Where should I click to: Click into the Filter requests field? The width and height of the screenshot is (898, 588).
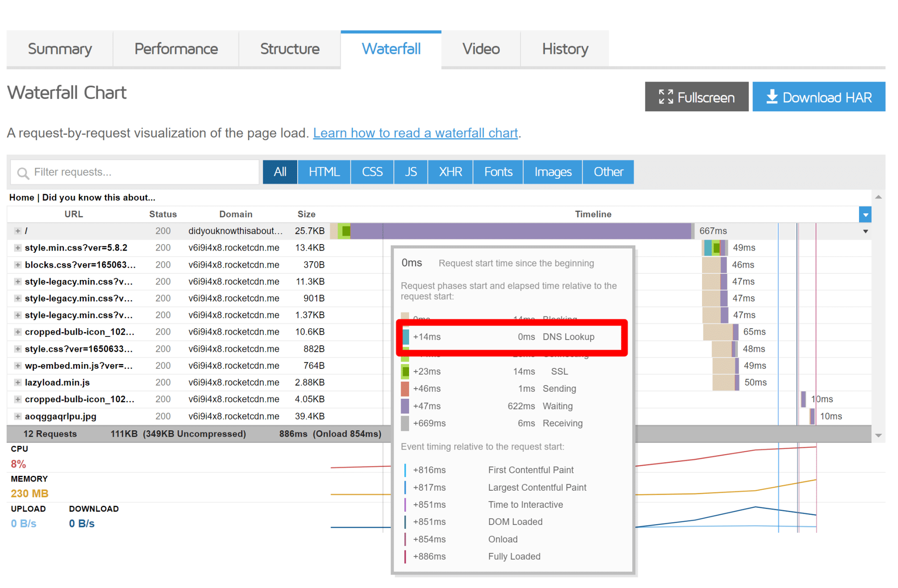(140, 172)
